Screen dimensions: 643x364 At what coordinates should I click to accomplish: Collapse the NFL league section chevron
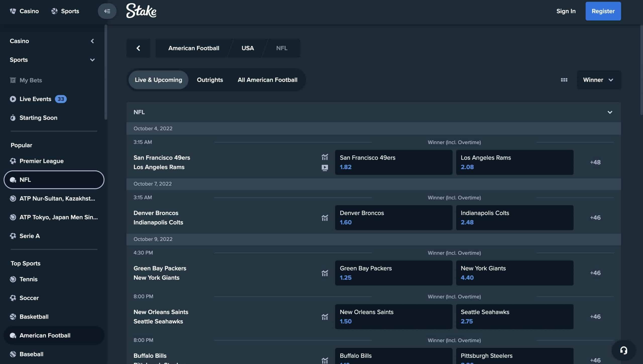(x=610, y=112)
